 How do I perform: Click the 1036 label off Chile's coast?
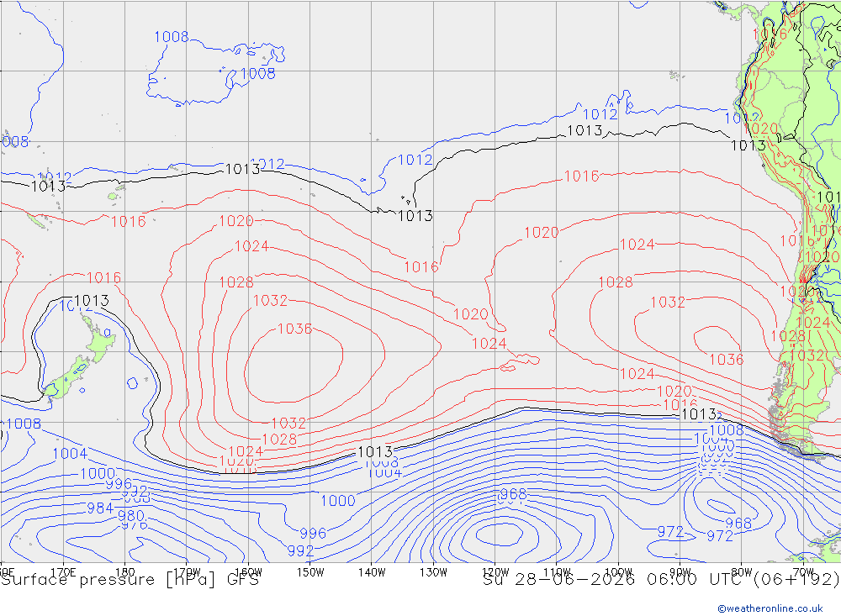727,359
